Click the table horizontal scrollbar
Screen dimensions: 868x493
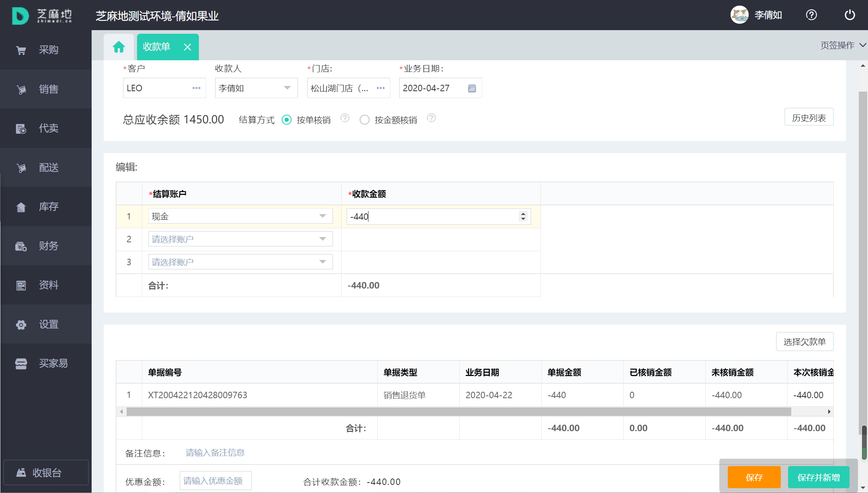(x=458, y=411)
